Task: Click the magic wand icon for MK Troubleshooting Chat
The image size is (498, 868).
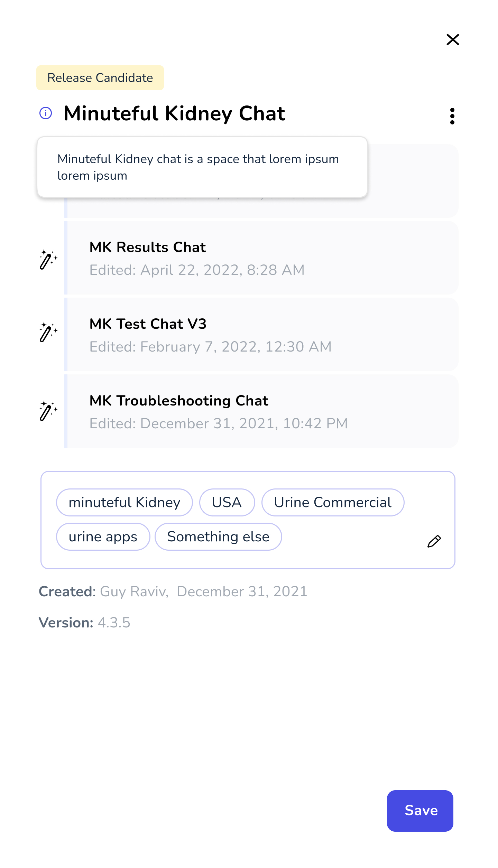Action: click(48, 411)
